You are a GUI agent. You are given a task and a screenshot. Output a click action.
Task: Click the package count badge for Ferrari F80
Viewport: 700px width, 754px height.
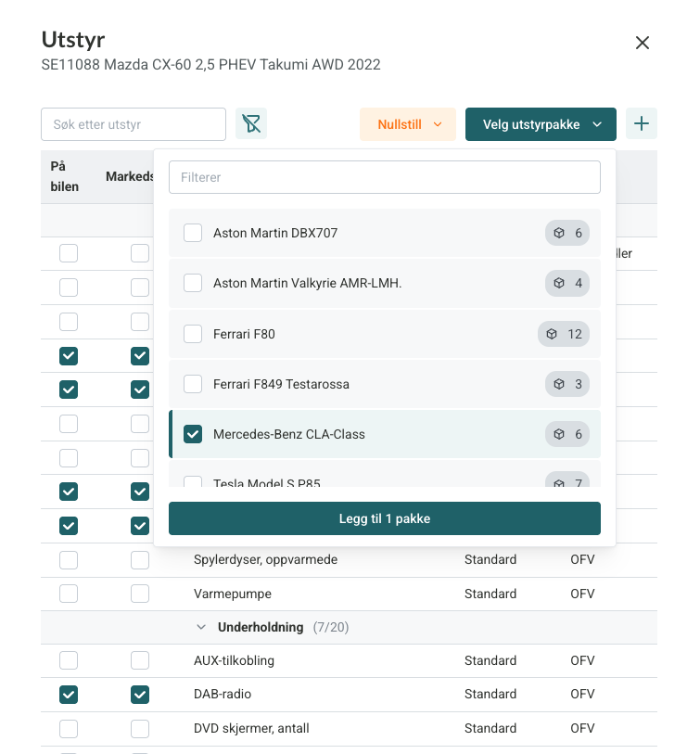(x=564, y=334)
